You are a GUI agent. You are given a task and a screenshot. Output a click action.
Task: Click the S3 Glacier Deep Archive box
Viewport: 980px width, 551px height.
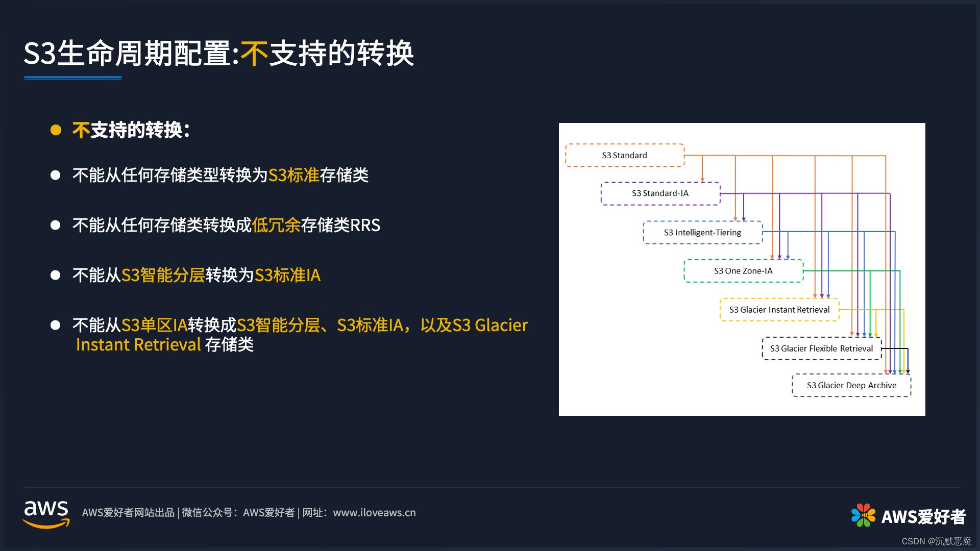(851, 386)
